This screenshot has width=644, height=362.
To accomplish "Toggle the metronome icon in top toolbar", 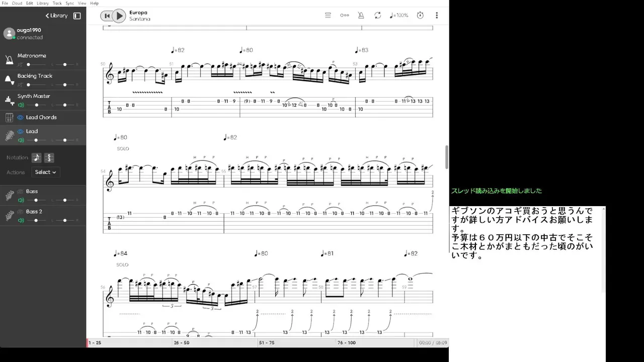I will point(361,16).
